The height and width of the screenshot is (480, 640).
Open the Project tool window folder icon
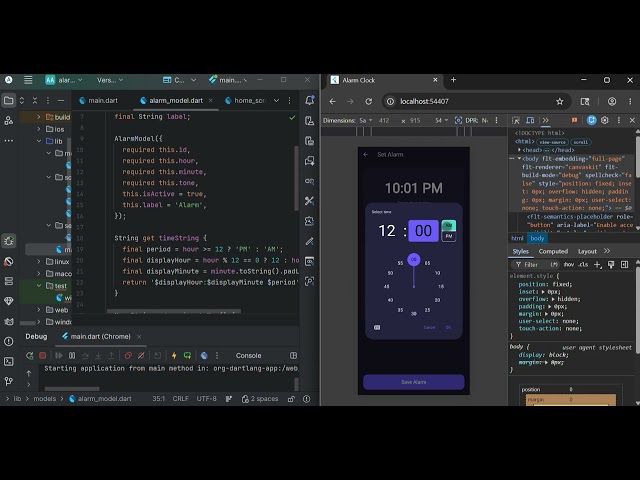coord(8,100)
